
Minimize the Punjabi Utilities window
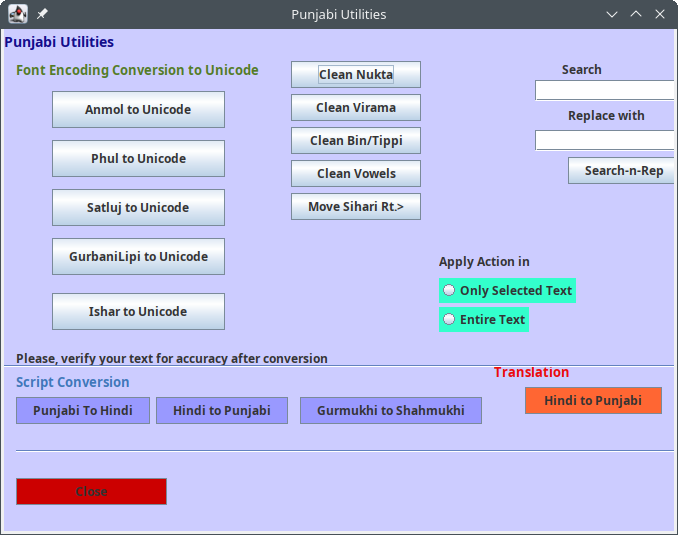click(611, 14)
